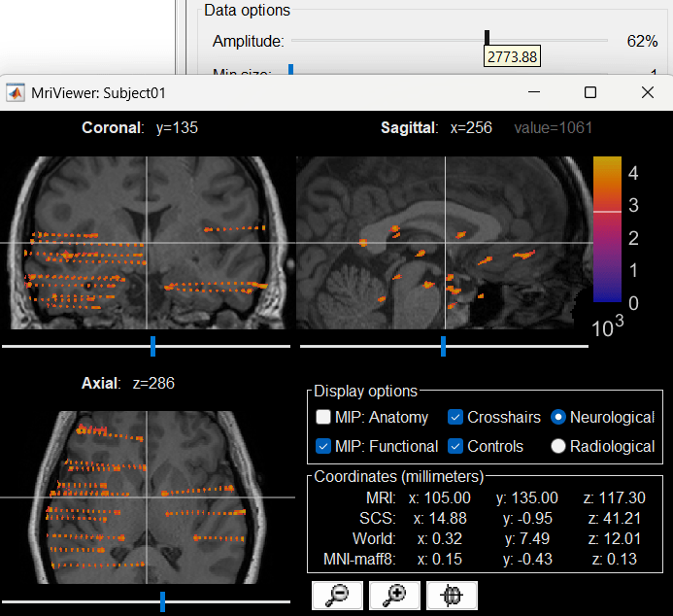Click the MRI y: 135.00 coordinate
673x616 pixels.
pyautogui.click(x=527, y=497)
